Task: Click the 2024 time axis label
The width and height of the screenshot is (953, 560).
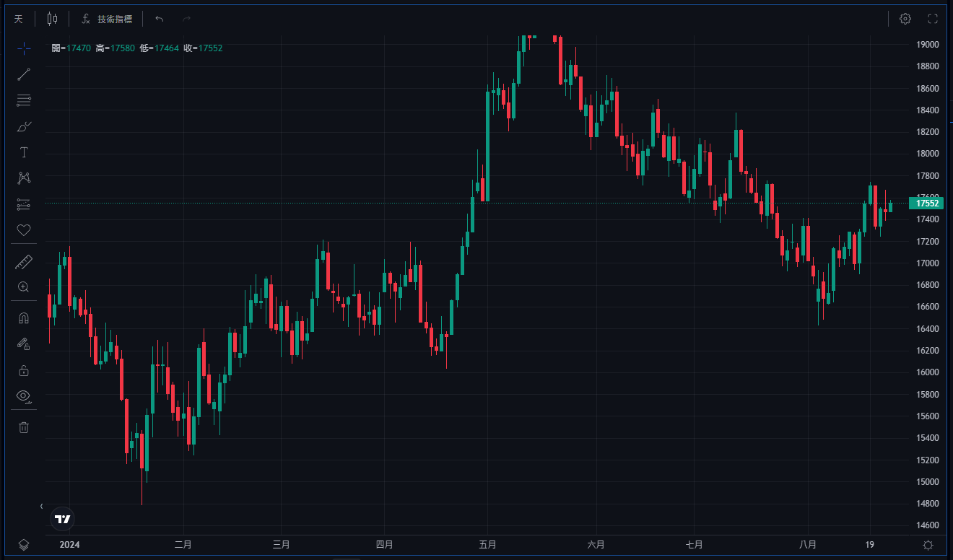Action: pos(69,545)
